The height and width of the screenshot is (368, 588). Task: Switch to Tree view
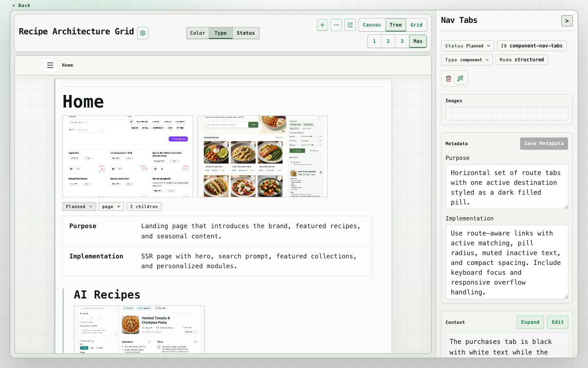point(396,25)
